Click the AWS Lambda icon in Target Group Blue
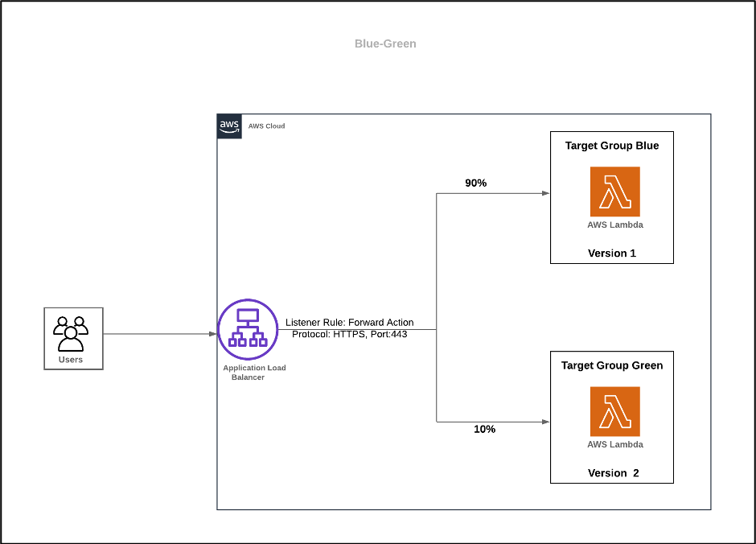The width and height of the screenshot is (756, 544). [x=614, y=191]
